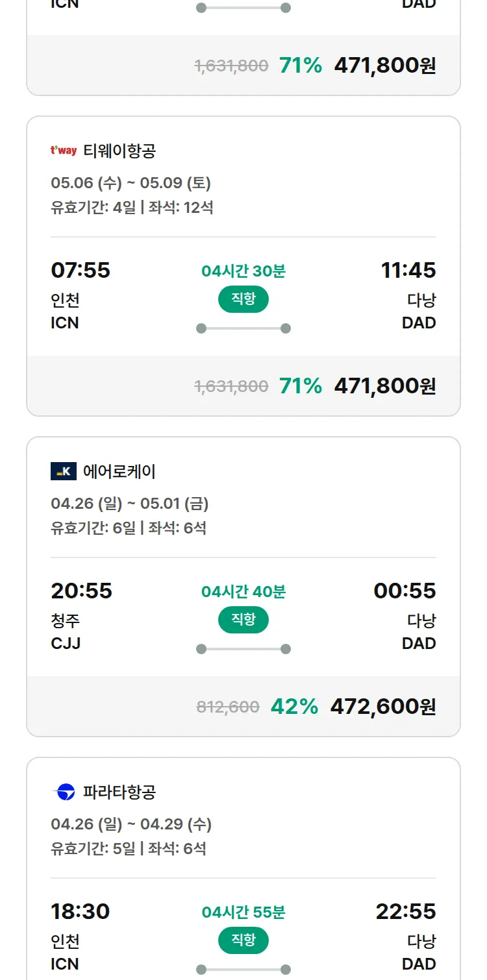Tap the 18:30 departure time

80,911
